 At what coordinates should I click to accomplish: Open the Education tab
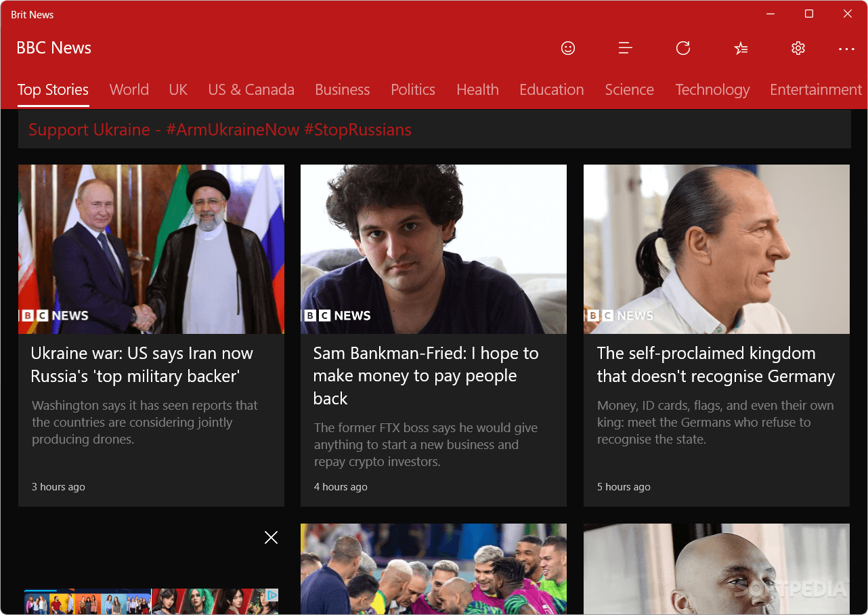552,90
